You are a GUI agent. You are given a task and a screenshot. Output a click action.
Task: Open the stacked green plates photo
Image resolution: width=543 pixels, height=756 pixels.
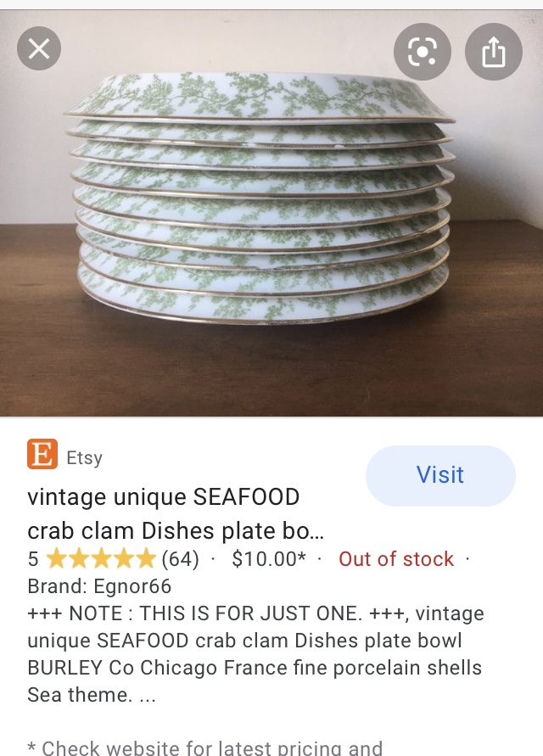[271, 213]
